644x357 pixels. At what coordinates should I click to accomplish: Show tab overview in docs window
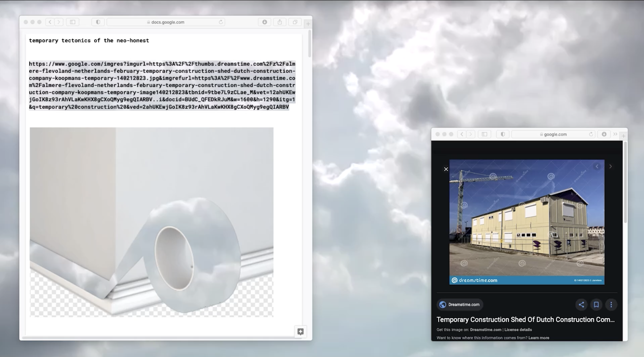[x=295, y=22]
